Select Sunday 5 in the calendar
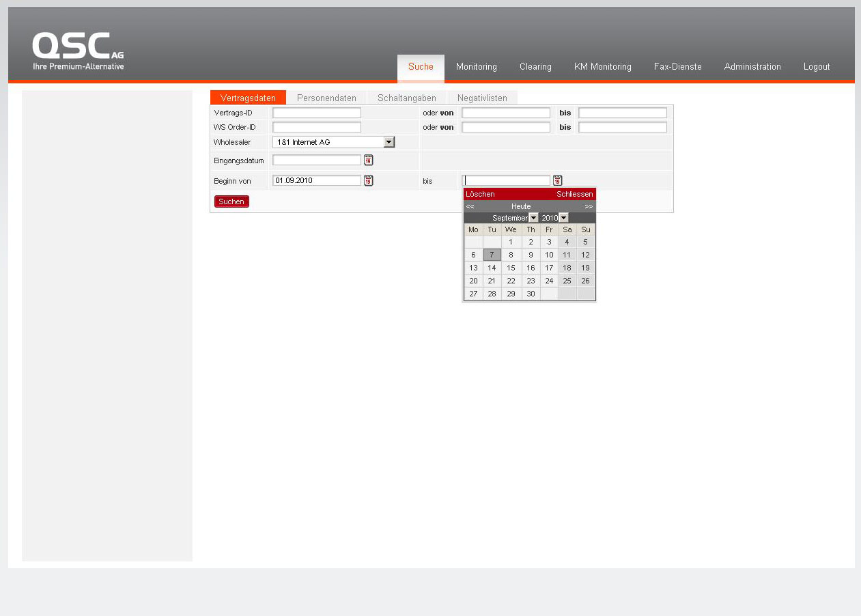The width and height of the screenshot is (861, 616). point(585,242)
